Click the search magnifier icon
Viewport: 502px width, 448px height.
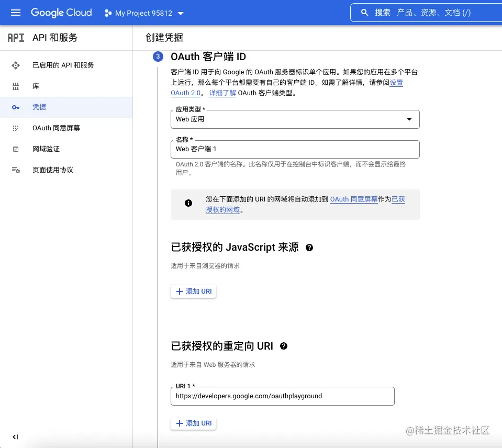(364, 13)
